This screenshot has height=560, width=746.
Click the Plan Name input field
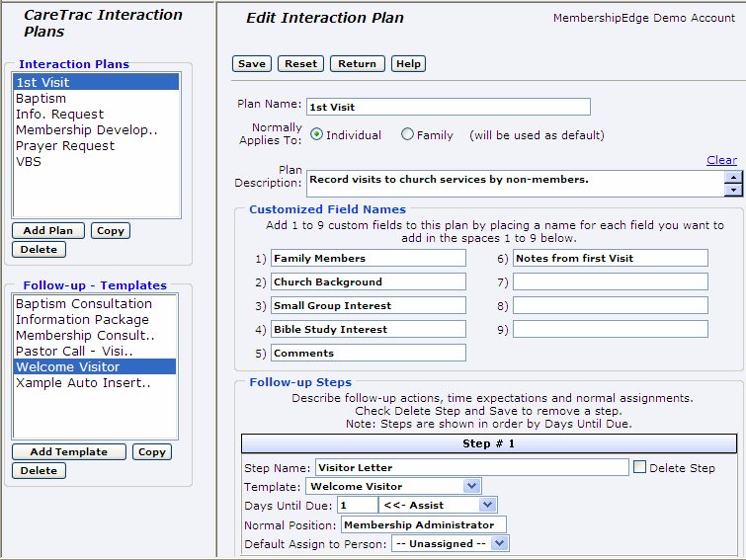coord(448,107)
